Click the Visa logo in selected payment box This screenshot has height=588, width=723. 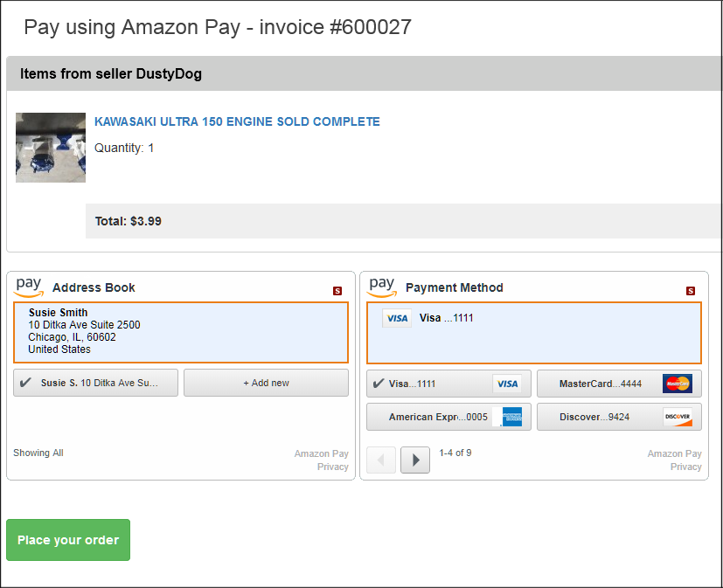[397, 318]
